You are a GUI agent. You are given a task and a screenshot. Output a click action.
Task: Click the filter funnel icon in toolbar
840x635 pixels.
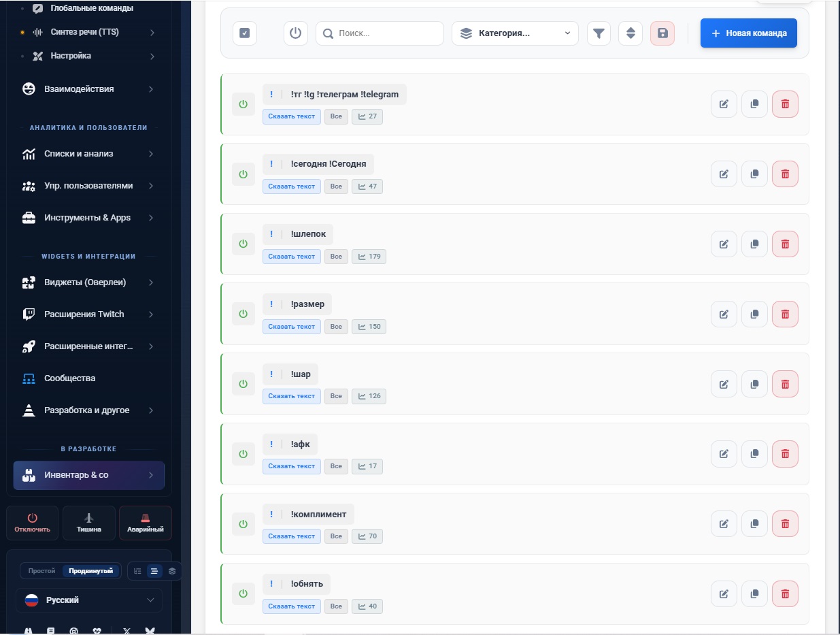[599, 33]
